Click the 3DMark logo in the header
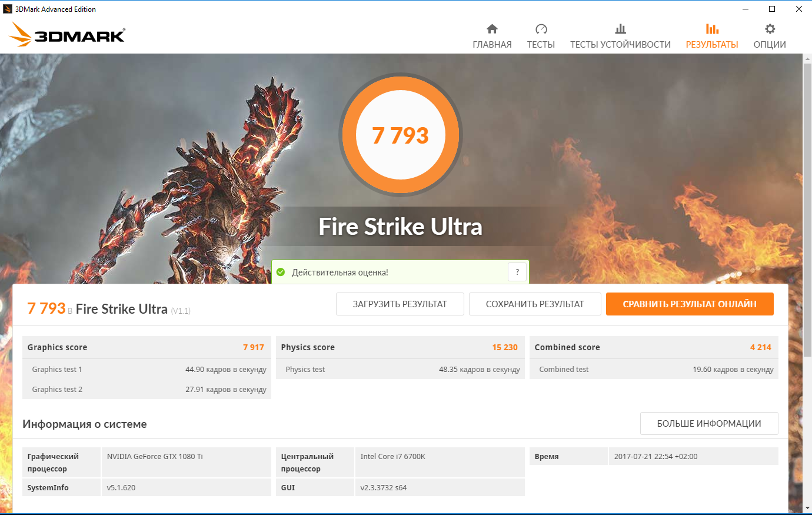The width and height of the screenshot is (812, 515). click(67, 35)
